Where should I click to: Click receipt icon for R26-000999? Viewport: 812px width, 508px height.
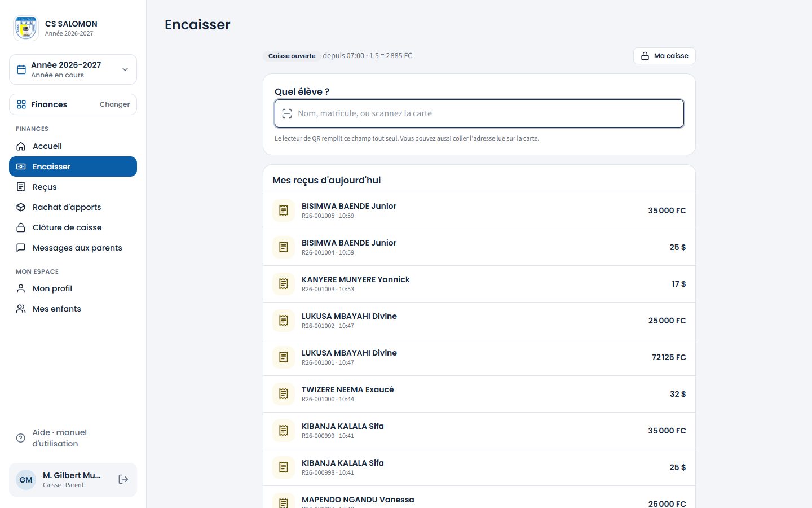click(x=284, y=431)
